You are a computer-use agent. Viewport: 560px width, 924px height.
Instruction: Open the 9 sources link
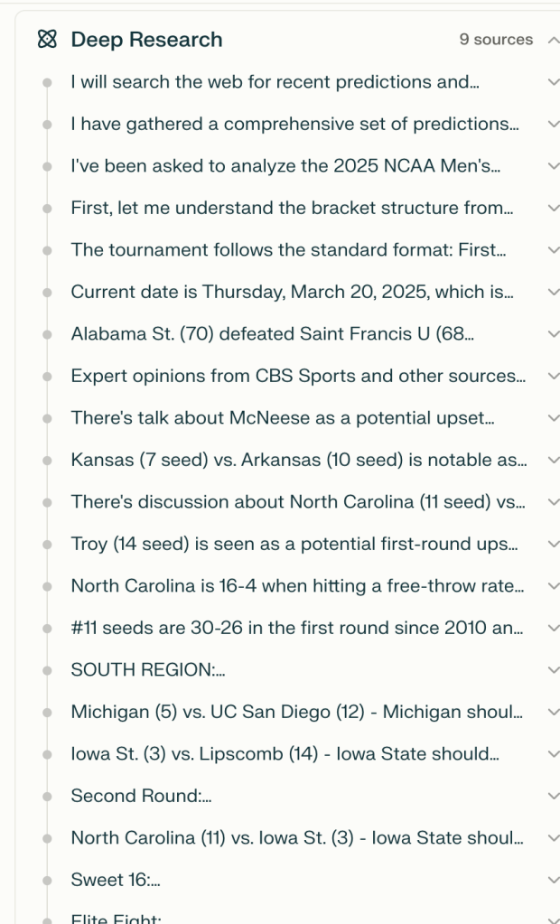tap(496, 40)
